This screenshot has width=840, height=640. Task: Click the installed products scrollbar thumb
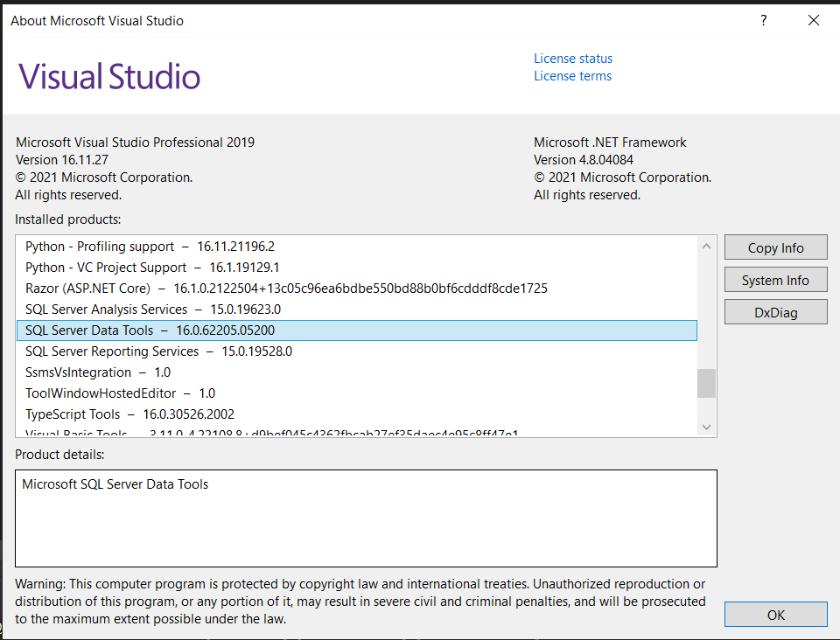click(x=706, y=383)
